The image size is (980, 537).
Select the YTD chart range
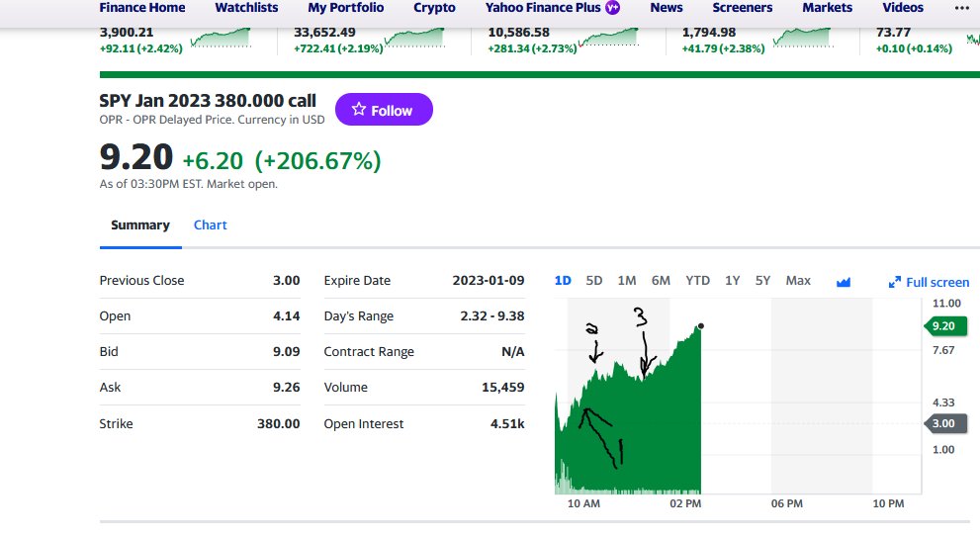pyautogui.click(x=697, y=281)
